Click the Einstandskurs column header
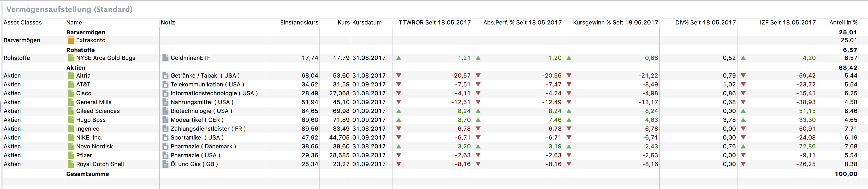Viewport: 868px width, 189px height. [299, 23]
